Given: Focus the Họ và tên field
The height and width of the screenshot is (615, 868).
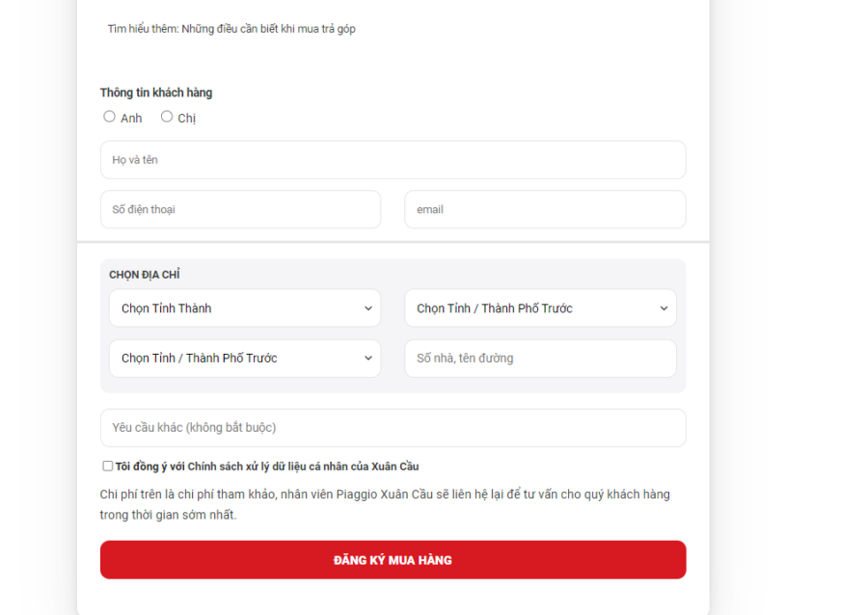Looking at the screenshot, I should tap(393, 160).
